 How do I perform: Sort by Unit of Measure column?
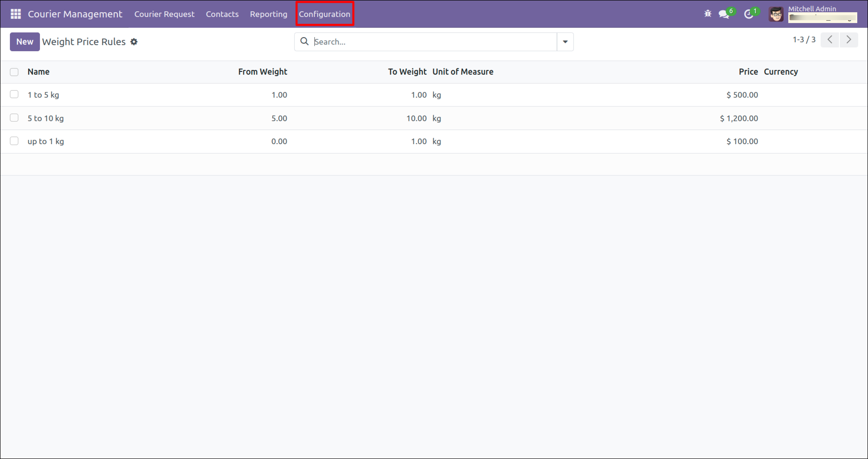coord(463,72)
